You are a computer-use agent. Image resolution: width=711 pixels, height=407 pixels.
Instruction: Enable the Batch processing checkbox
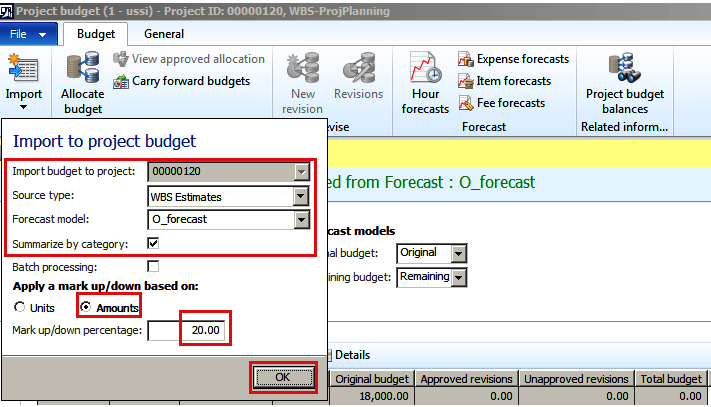pyautogui.click(x=153, y=267)
